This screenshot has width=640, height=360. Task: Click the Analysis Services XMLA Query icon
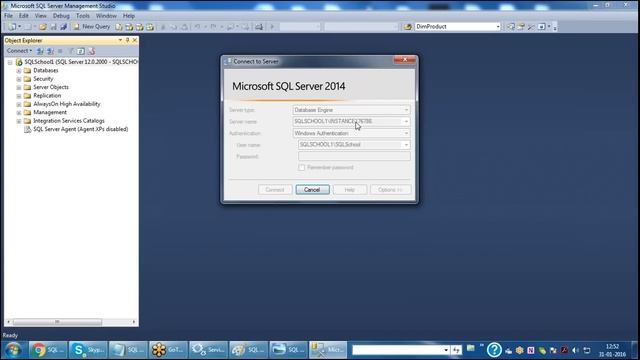(x=150, y=27)
